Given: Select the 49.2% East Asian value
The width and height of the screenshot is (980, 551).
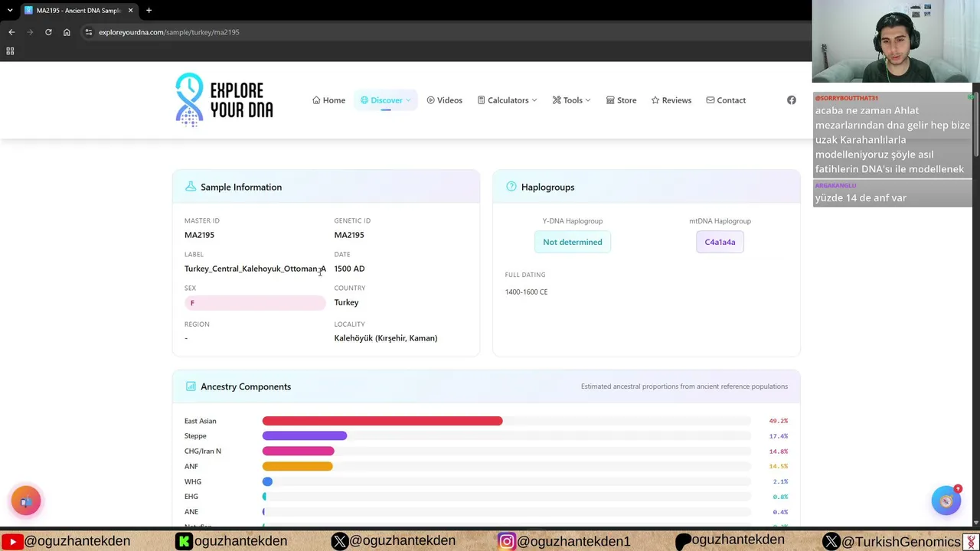Looking at the screenshot, I should click(779, 421).
